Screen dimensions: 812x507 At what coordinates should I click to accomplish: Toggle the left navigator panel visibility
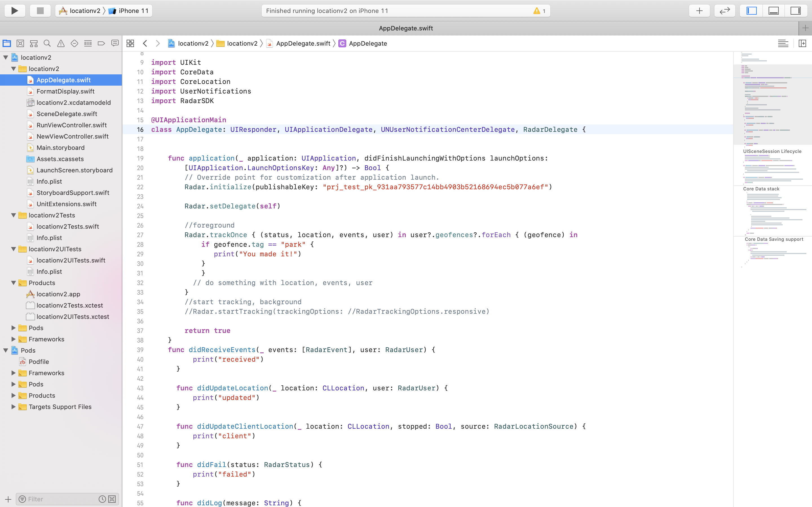[751, 11]
